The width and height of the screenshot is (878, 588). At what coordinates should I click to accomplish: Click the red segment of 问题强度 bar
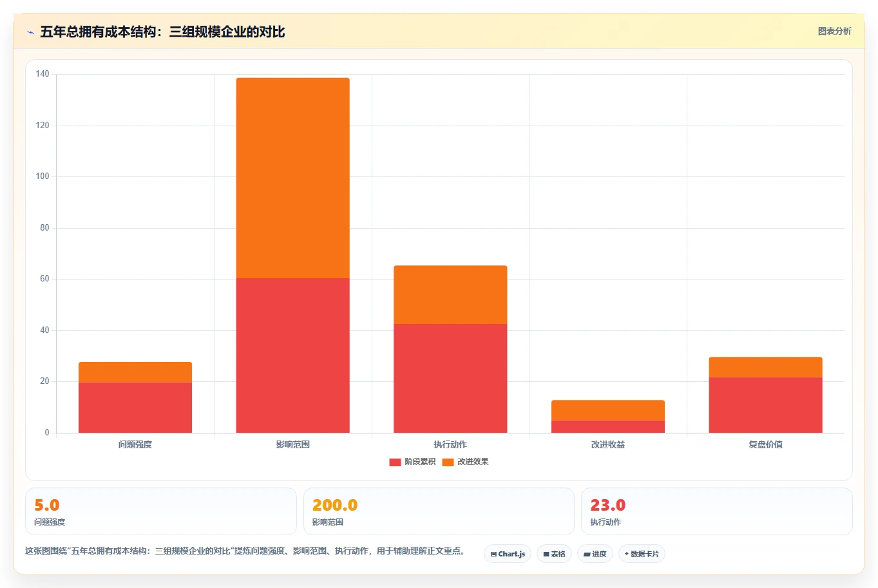pyautogui.click(x=135, y=408)
